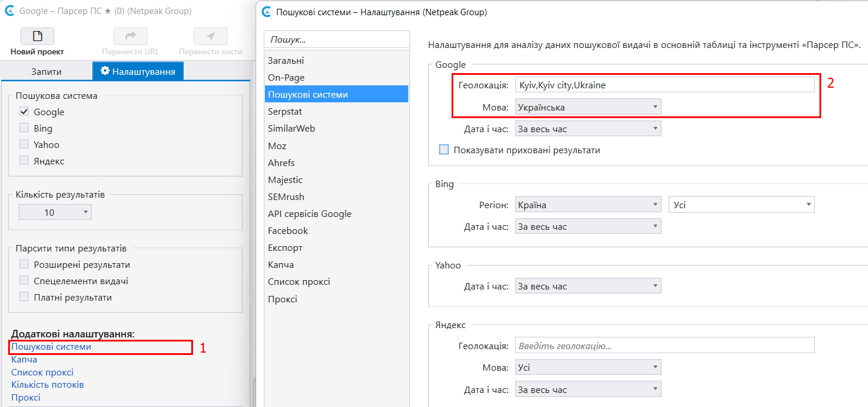Check 'Платні результати' option
The width and height of the screenshot is (868, 407).
click(x=24, y=297)
